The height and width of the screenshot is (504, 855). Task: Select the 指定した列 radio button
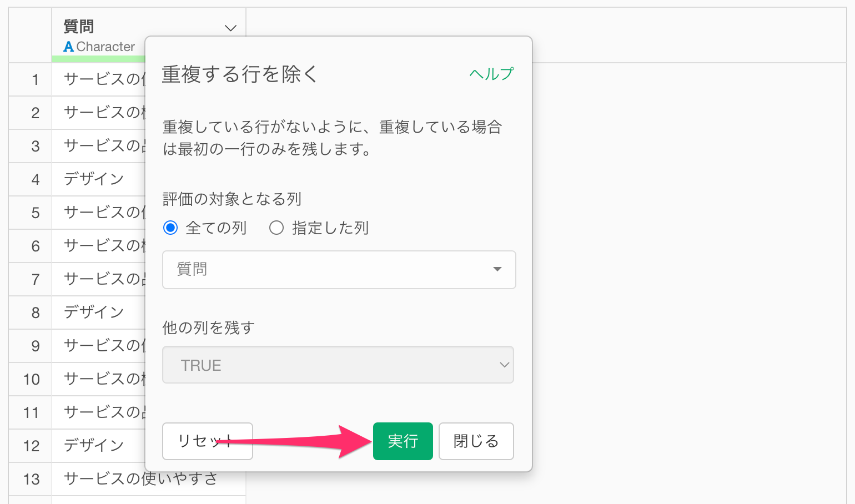click(x=276, y=228)
